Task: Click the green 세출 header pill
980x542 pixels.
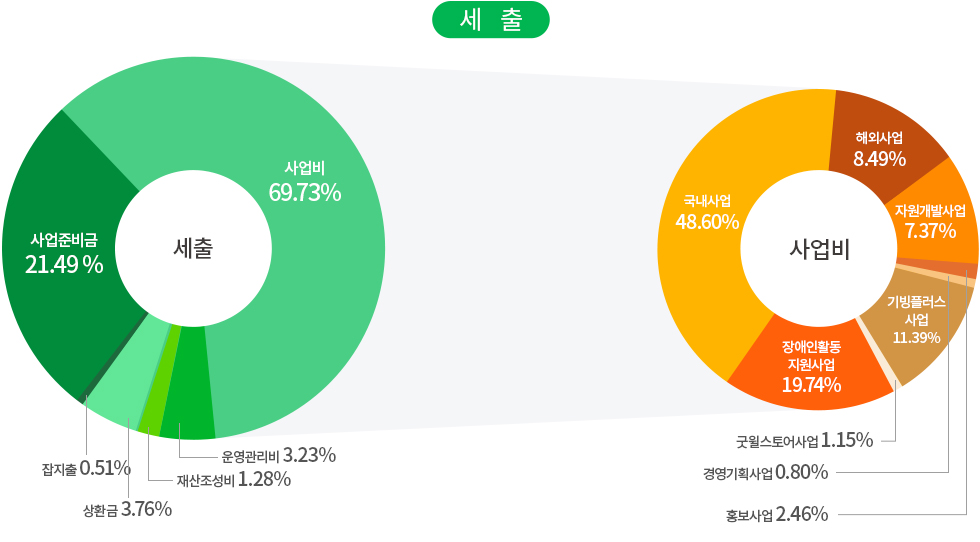Action: coord(491,20)
